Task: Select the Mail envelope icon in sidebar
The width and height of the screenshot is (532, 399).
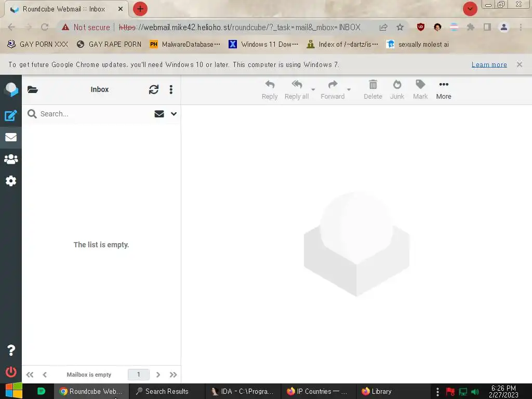Action: click(11, 137)
